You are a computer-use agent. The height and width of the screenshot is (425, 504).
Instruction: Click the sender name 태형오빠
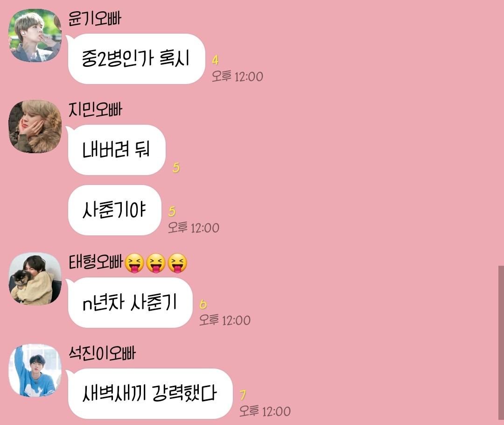[x=96, y=262]
